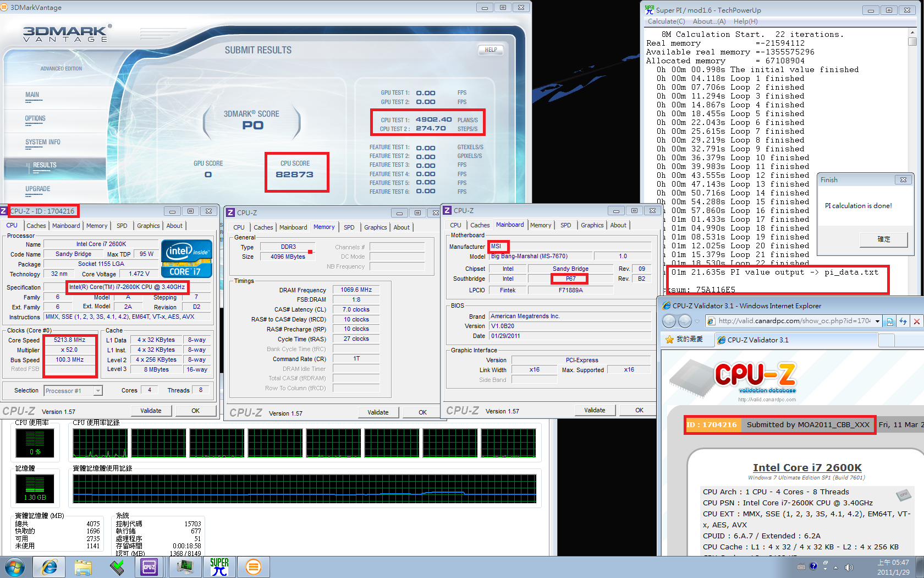Open About tab in CPU-Z ID window
924x578 pixels.
174,226
